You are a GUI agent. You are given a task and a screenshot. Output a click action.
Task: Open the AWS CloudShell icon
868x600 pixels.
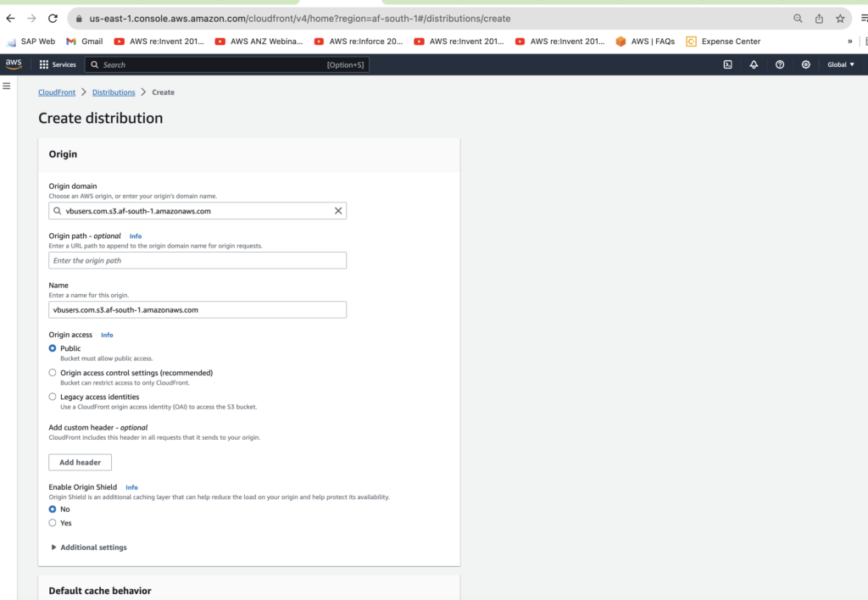(727, 64)
